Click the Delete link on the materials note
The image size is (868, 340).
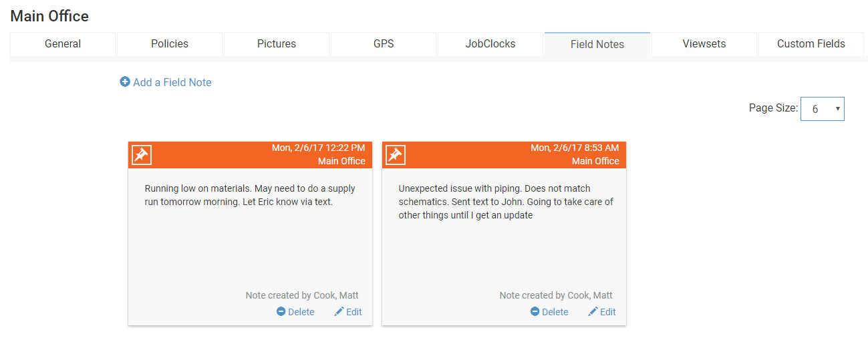pyautogui.click(x=301, y=312)
